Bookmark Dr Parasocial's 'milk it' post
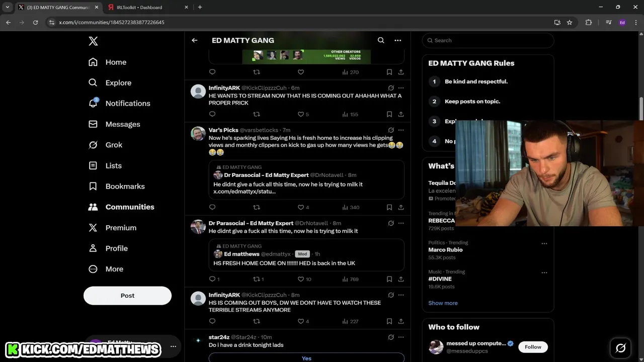The height and width of the screenshot is (362, 644). [389, 279]
